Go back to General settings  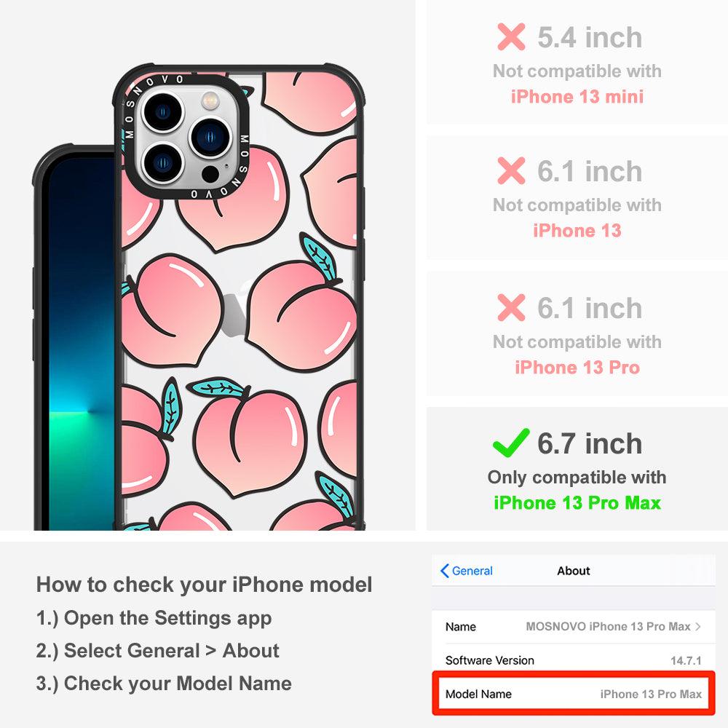pos(466,571)
